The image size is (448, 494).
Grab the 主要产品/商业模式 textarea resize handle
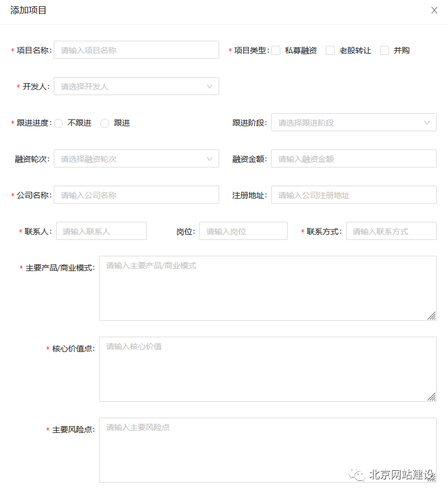tap(432, 316)
